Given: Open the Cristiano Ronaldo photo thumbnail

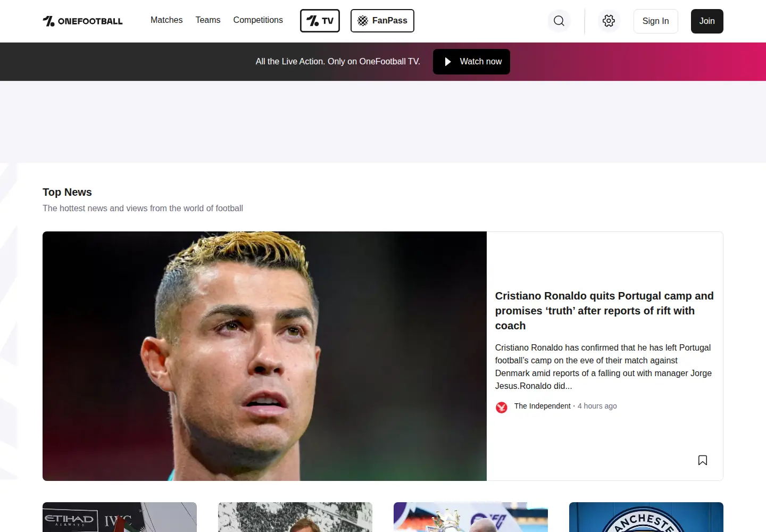Looking at the screenshot, I should 264,356.
